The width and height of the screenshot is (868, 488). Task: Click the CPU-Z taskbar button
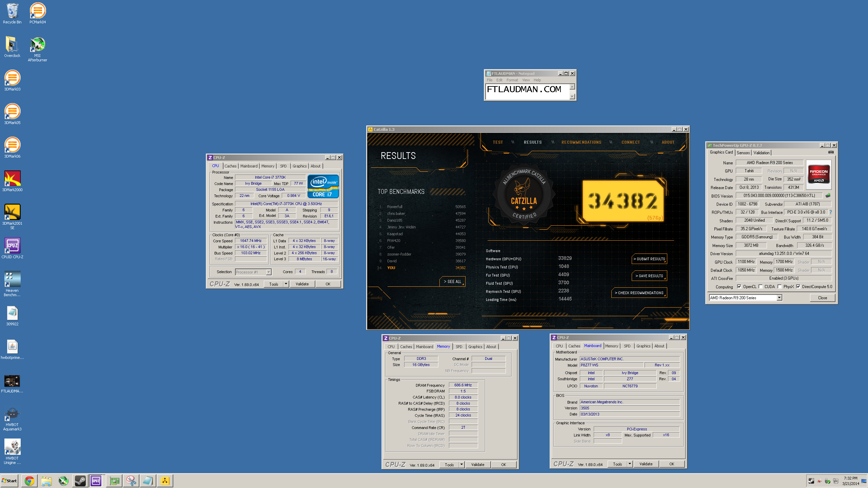(96, 481)
